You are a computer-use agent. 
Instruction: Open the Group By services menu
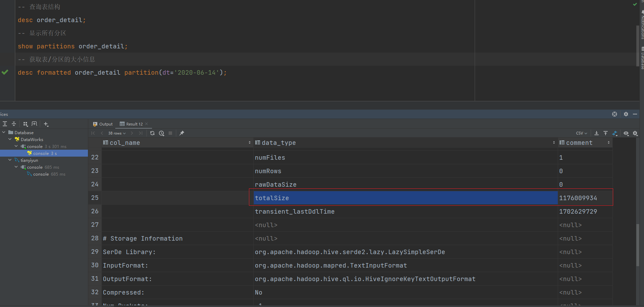(x=25, y=124)
